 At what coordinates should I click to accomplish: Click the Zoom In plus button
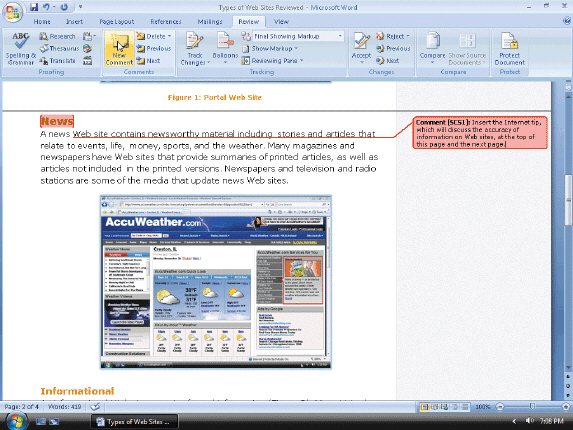click(x=566, y=407)
